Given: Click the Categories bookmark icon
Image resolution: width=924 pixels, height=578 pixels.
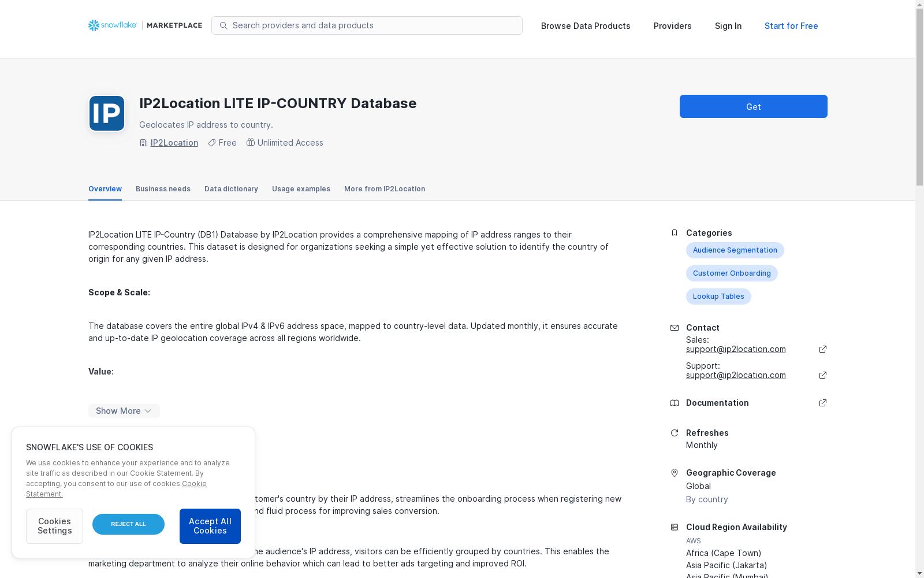Looking at the screenshot, I should (x=674, y=233).
